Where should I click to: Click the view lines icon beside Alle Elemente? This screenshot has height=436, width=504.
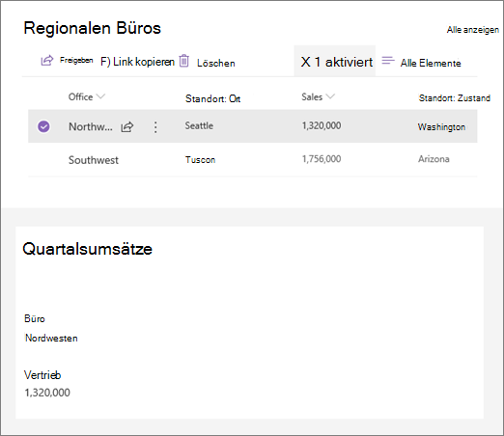click(388, 61)
